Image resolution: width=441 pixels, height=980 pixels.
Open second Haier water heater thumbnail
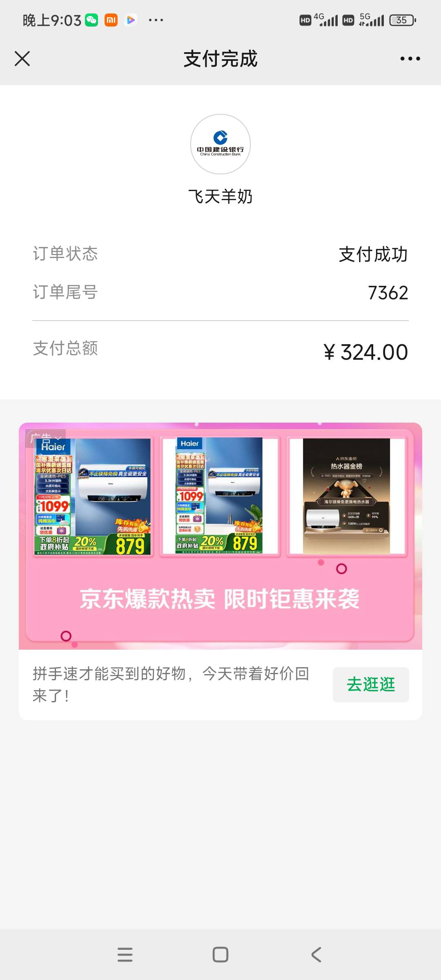220,496
